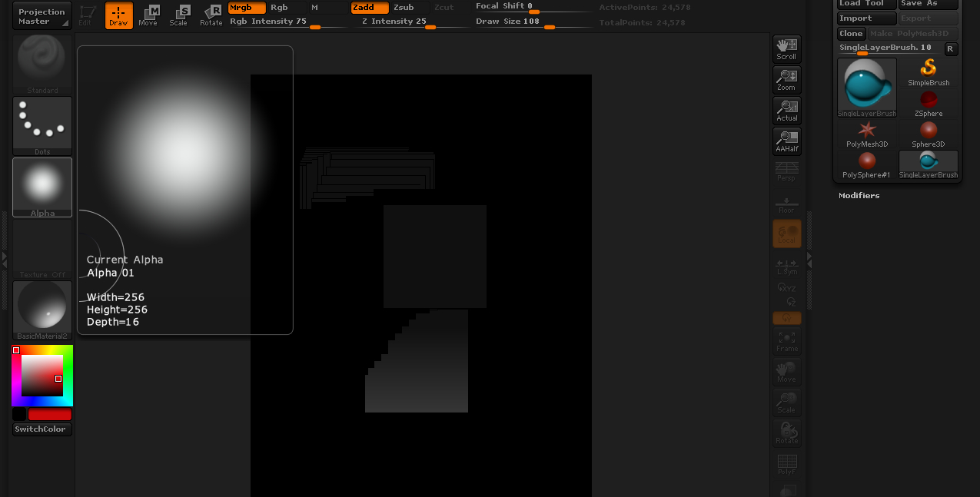Viewport: 980px width, 497px height.
Task: Open the Texture Off selector
Action: [42, 249]
